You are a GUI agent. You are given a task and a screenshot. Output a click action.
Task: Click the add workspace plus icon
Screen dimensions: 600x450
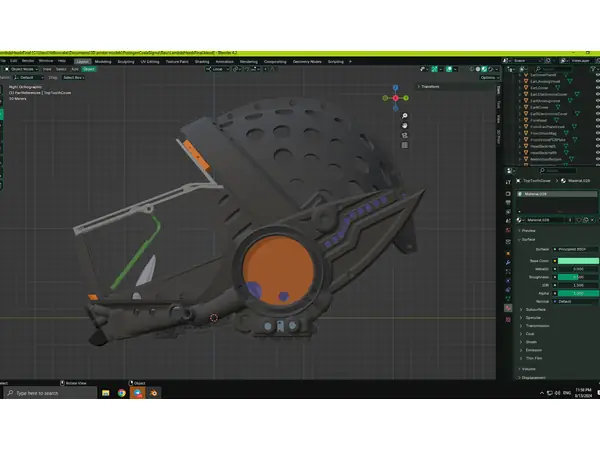350,62
